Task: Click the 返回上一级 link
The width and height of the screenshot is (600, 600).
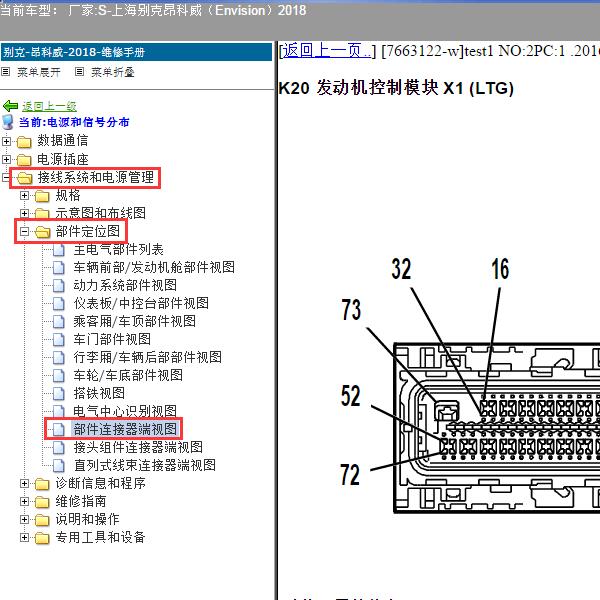Action: [49, 106]
